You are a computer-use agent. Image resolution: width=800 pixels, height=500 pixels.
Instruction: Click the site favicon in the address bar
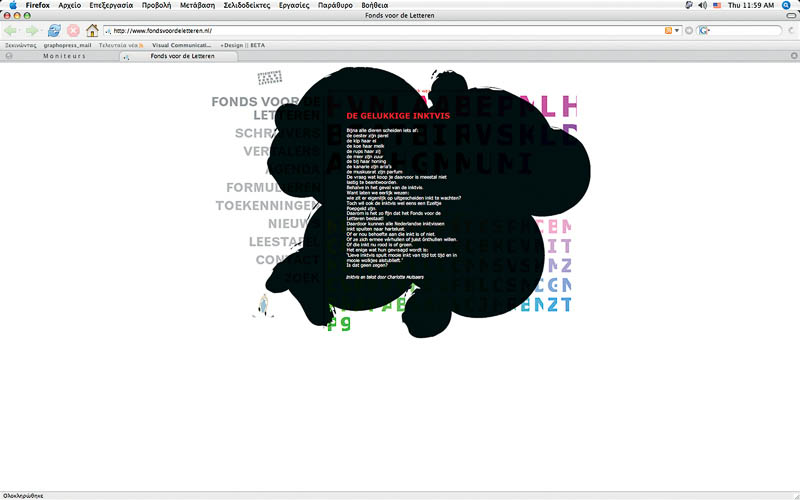[108, 31]
